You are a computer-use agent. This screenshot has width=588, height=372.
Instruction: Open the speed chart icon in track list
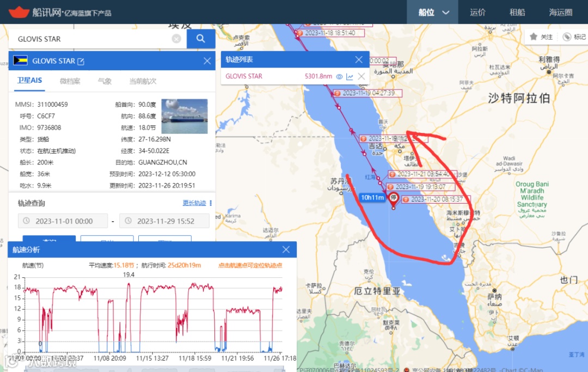[x=350, y=76]
